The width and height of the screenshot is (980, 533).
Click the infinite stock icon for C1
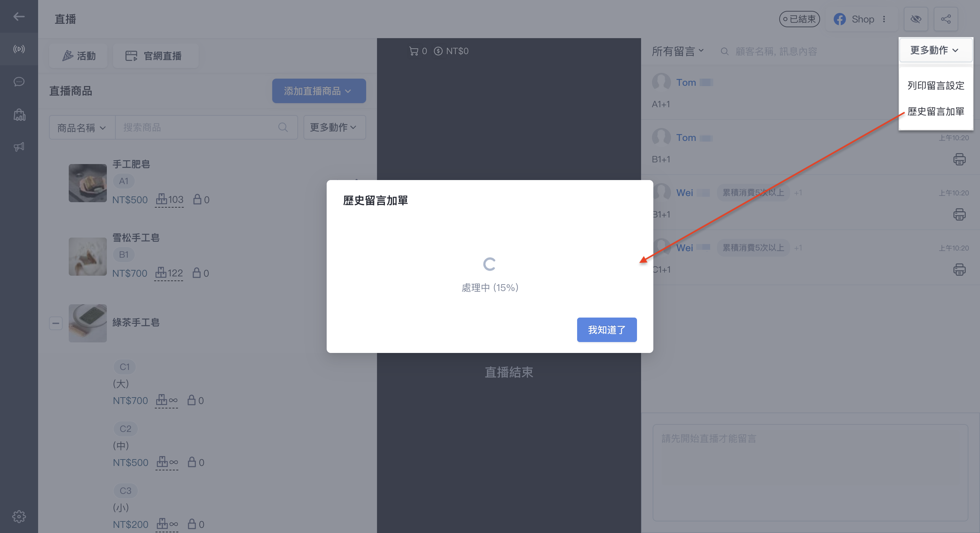pos(167,400)
